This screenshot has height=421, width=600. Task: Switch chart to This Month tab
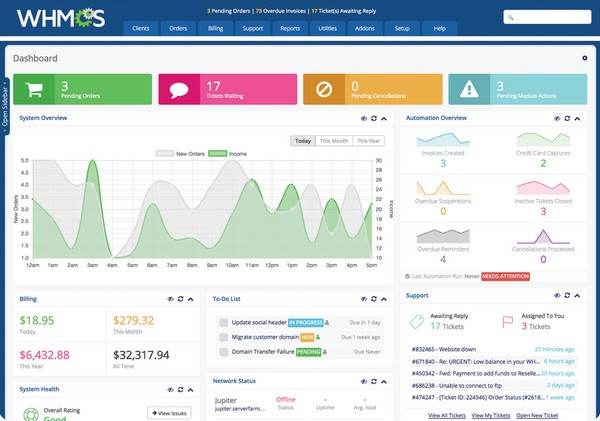[x=334, y=141]
